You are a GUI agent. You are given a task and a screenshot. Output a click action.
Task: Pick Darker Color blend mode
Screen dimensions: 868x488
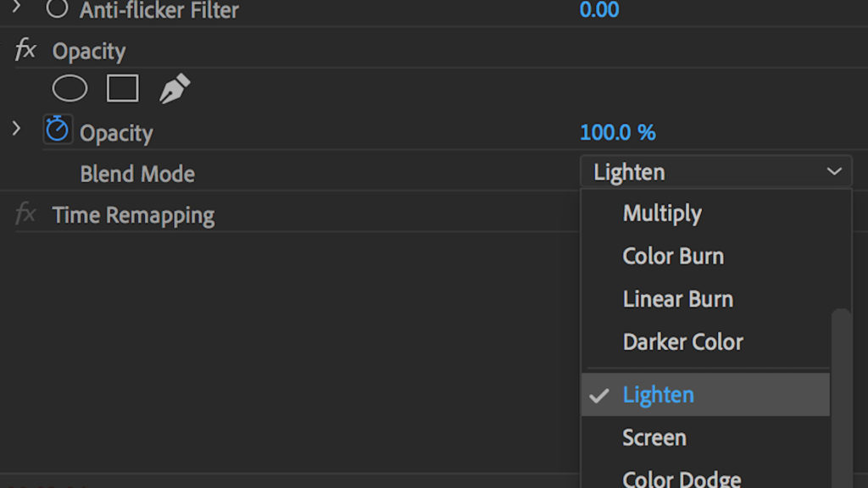(682, 342)
